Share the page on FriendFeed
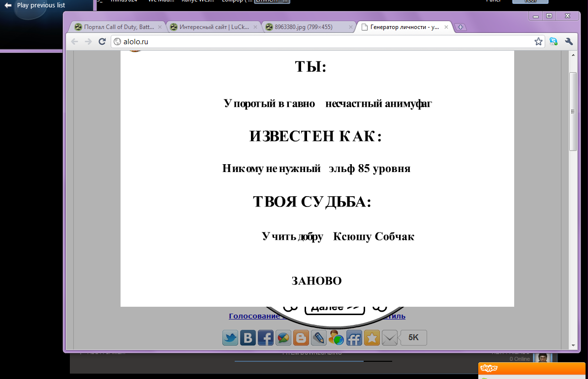 (x=354, y=338)
